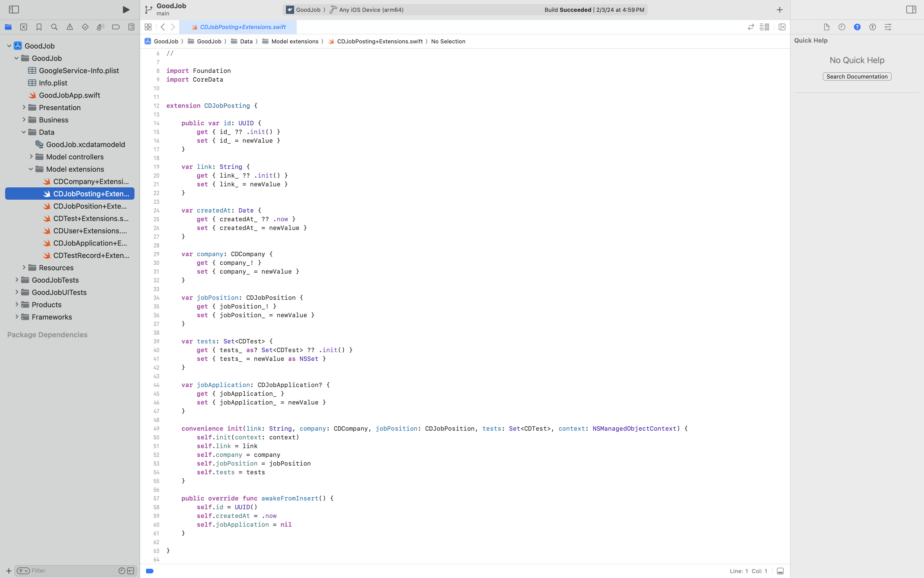The width and height of the screenshot is (924, 578).
Task: Open the Issue navigator warning icon
Action: coord(70,27)
